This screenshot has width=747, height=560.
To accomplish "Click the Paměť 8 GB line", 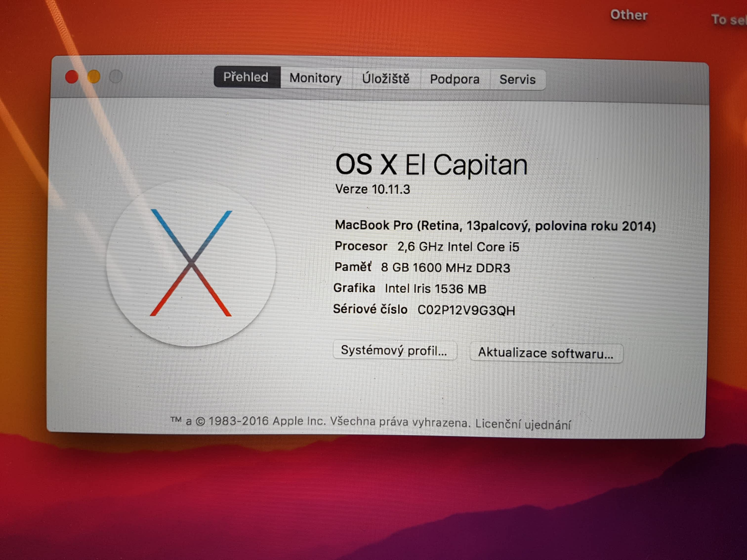I will [422, 268].
